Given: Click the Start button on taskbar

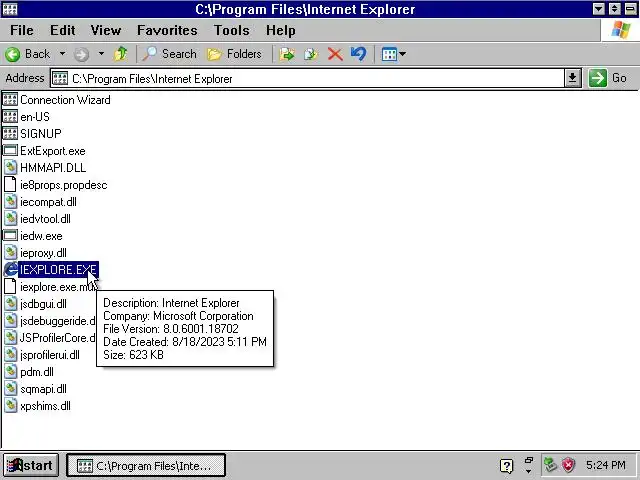Looking at the screenshot, I should pos(31,466).
